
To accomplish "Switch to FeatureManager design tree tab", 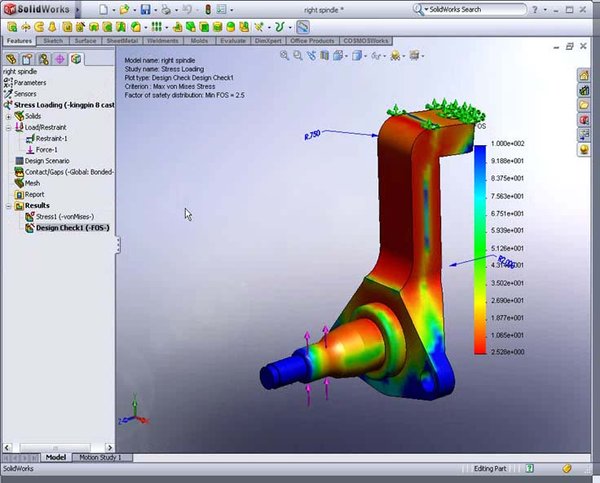I will (x=11, y=59).
